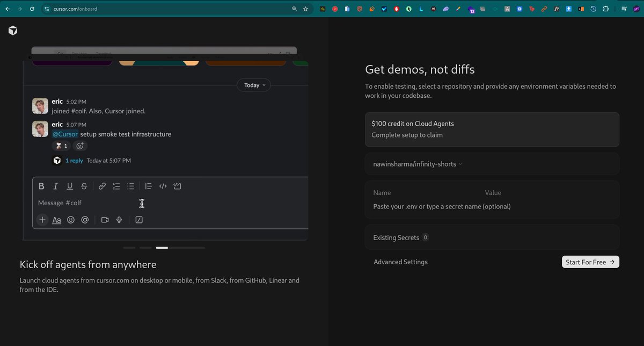Click the Name secret input field
The height and width of the screenshot is (346, 644).
tap(382, 192)
